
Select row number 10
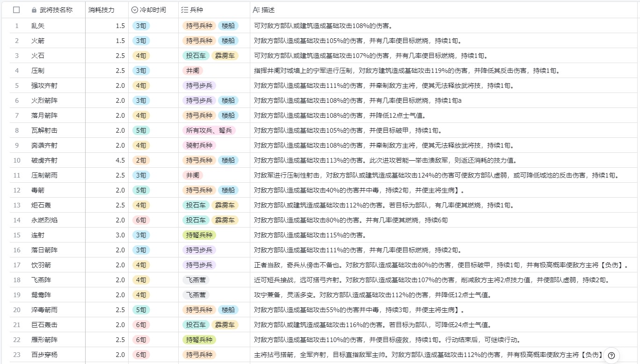point(17,160)
